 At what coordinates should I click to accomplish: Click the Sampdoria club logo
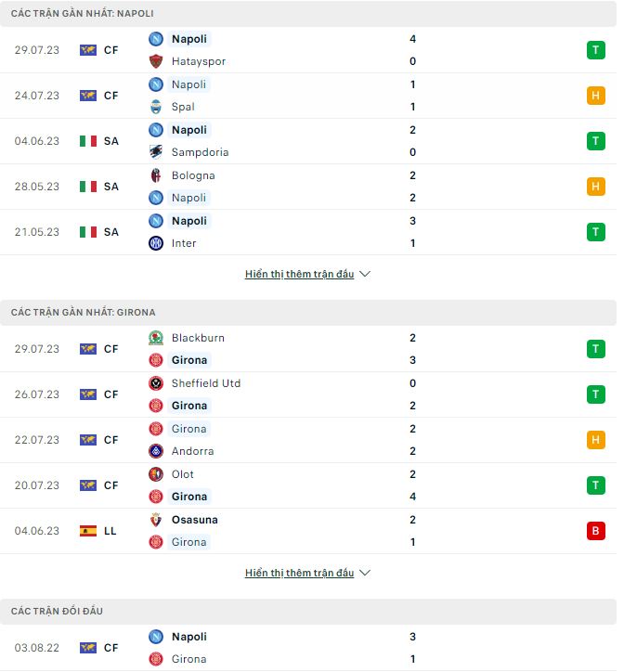click(x=156, y=152)
